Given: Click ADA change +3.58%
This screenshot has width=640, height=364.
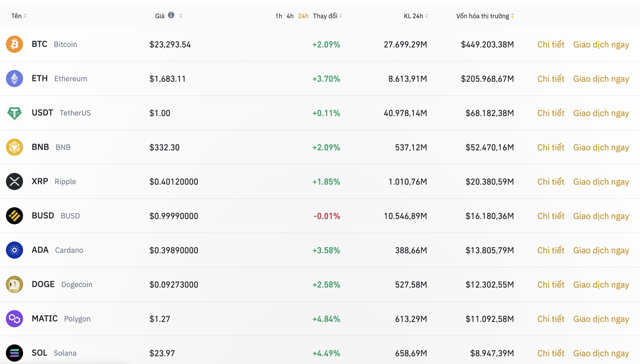Looking at the screenshot, I should tap(326, 250).
